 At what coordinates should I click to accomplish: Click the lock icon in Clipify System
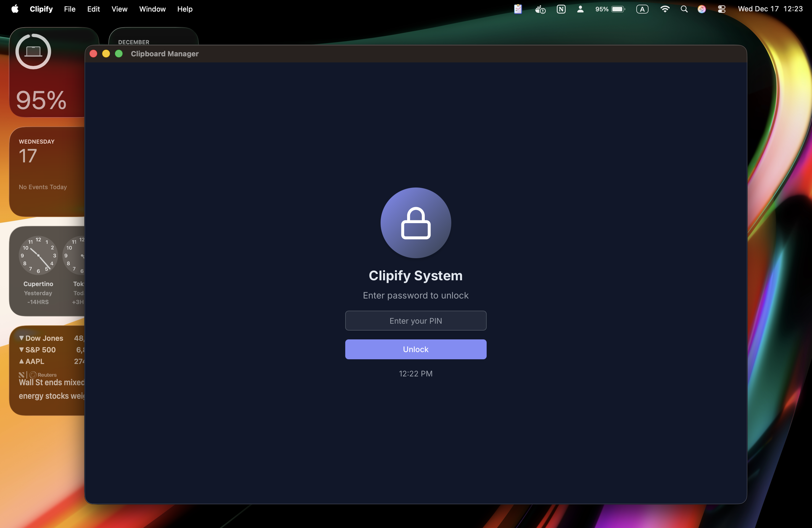(x=416, y=223)
